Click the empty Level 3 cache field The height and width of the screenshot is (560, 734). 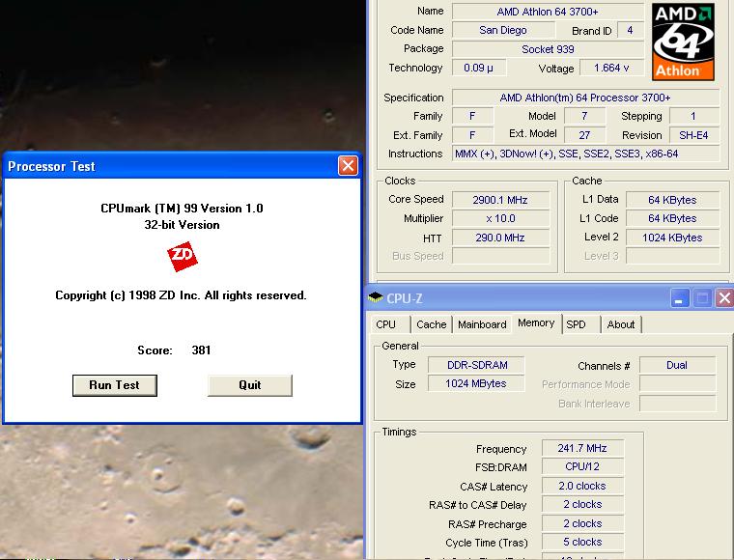[x=672, y=256]
